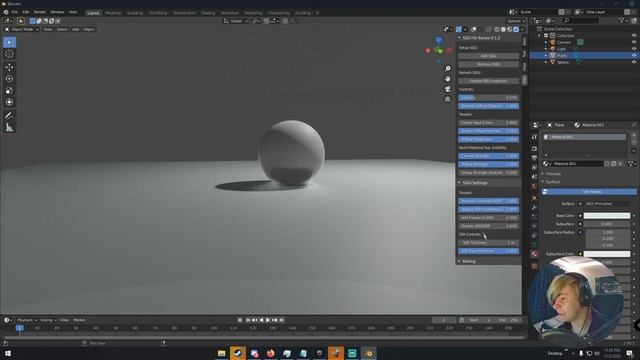Image resolution: width=640 pixels, height=360 pixels.
Task: Select the Transform tool
Action: click(x=9, y=102)
